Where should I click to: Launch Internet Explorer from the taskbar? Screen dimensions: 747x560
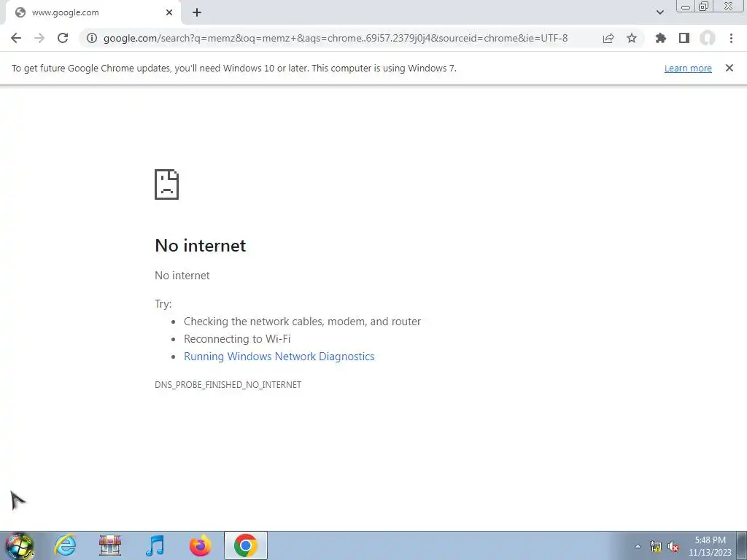click(x=65, y=545)
